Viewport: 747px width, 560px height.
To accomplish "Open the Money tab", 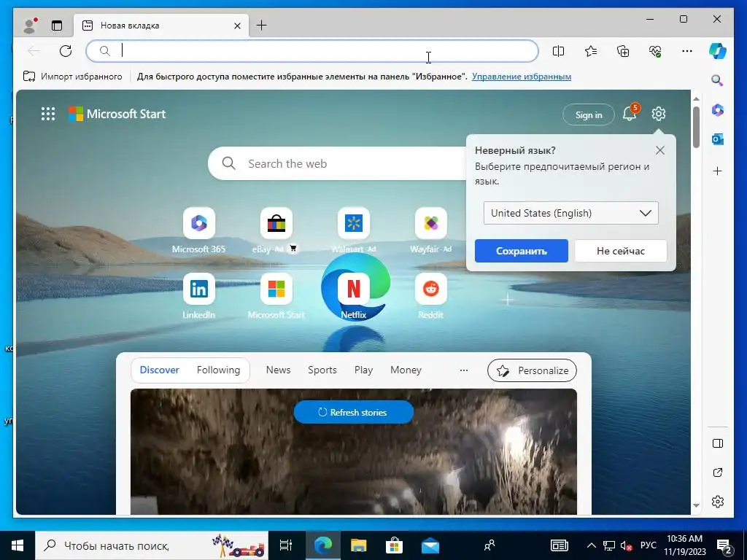I will click(406, 370).
